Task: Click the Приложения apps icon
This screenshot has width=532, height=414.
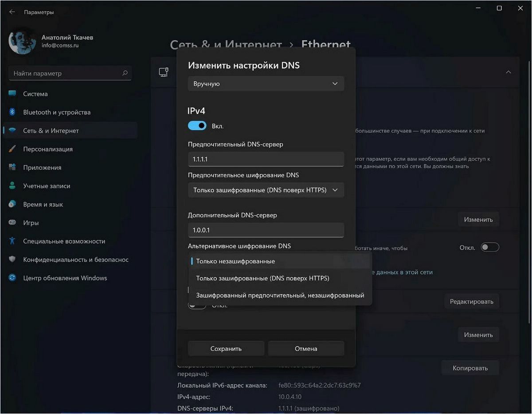Action: point(12,168)
